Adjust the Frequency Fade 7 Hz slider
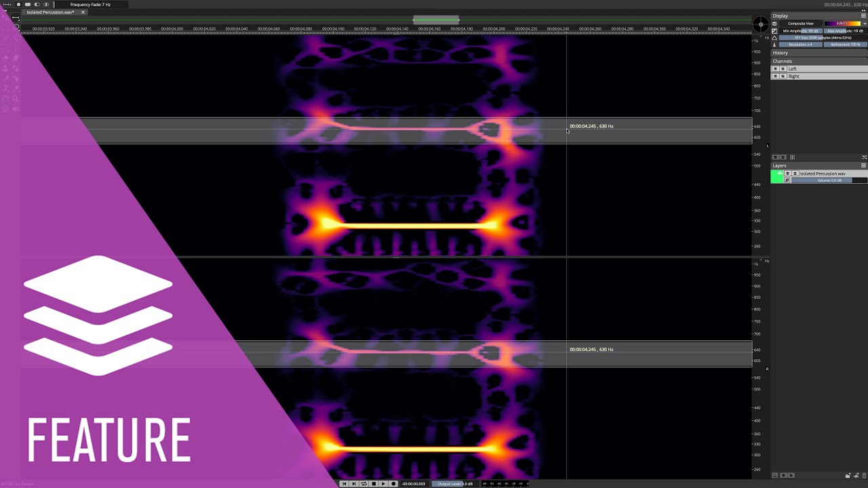The image size is (868, 488). [90, 5]
